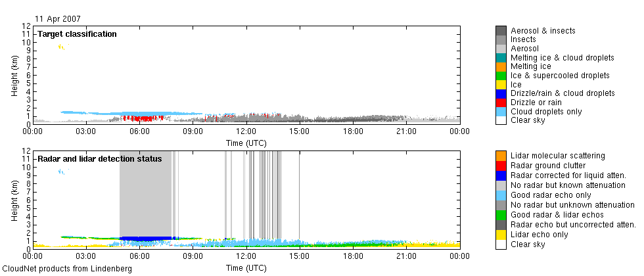Click the Cloud droplets only legend swatch
644x276 pixels.
coord(501,112)
